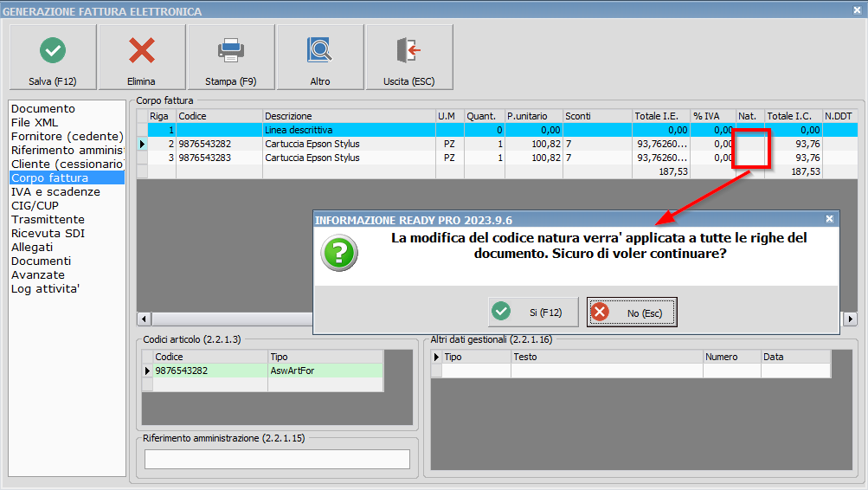Click Codice header in Codici articolo
Image resolution: width=868 pixels, height=490 pixels.
pos(210,357)
